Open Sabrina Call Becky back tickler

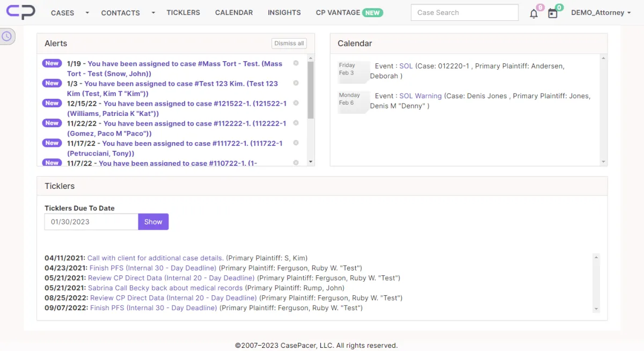point(165,288)
